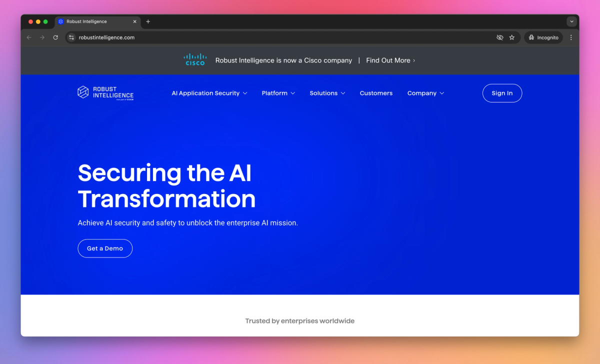Click the macOS green maximize window button

pyautogui.click(x=45, y=21)
